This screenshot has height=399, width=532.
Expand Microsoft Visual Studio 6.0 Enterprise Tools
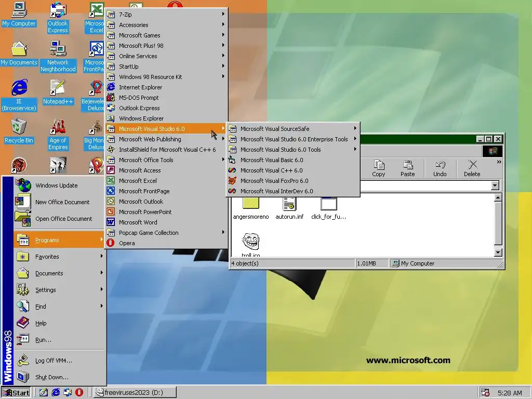coord(293,139)
